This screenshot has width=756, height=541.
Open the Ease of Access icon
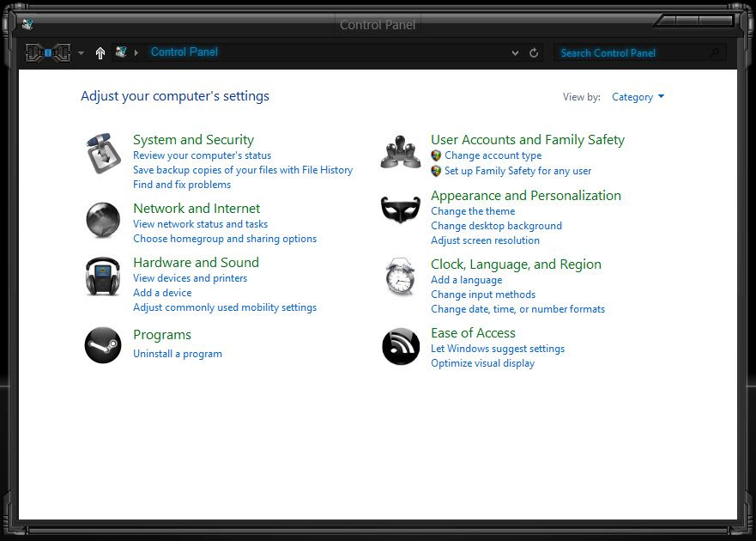tap(401, 347)
